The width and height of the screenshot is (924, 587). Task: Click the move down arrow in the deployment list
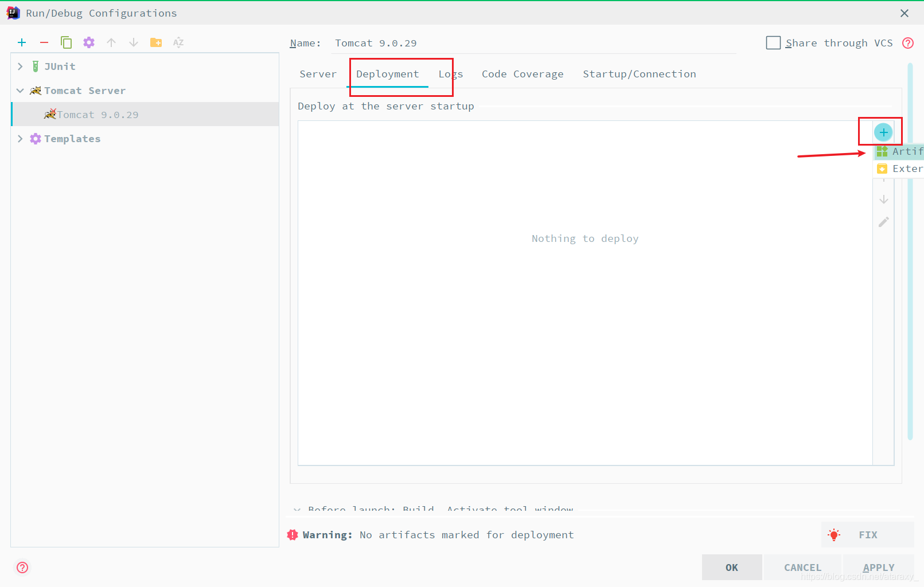pos(884,199)
